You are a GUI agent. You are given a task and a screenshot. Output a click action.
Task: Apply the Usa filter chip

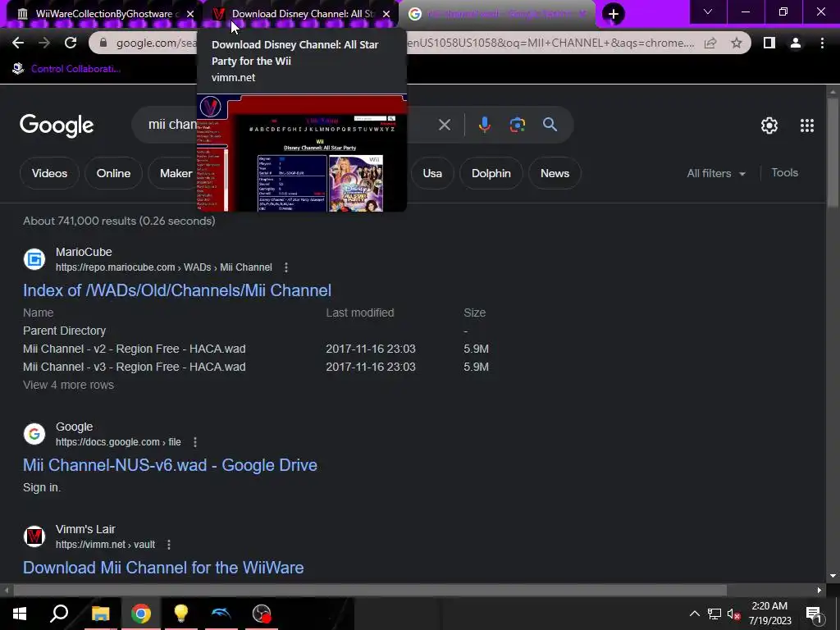pos(432,173)
